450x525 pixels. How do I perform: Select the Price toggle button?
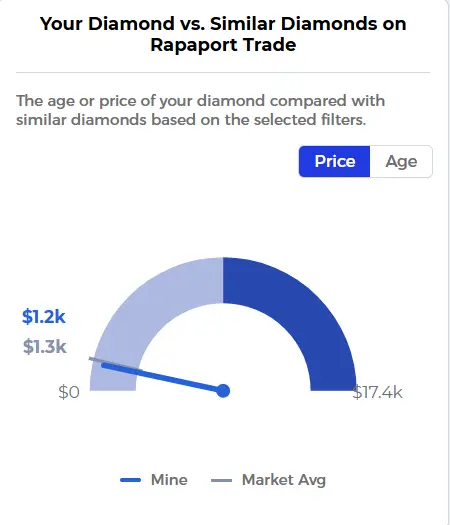coord(334,161)
